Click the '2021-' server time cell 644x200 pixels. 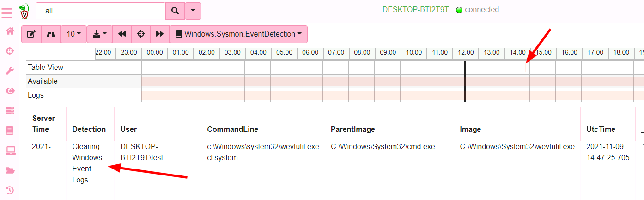[41, 147]
